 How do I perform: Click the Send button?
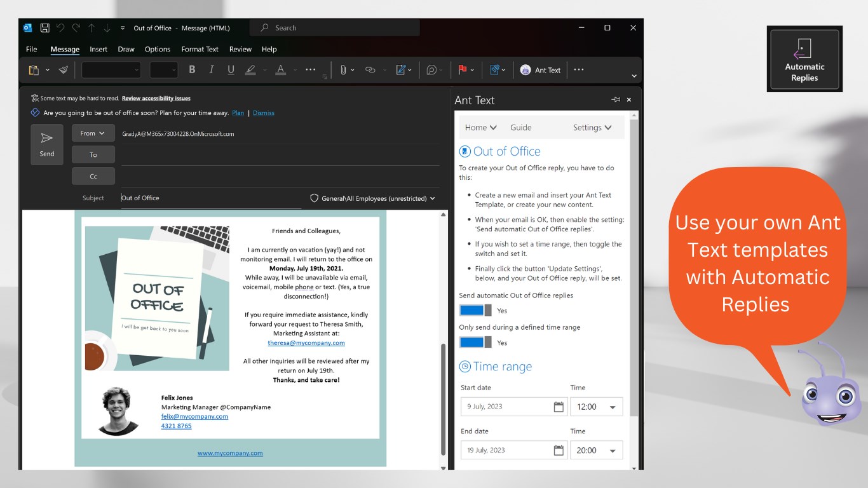pyautogui.click(x=47, y=144)
